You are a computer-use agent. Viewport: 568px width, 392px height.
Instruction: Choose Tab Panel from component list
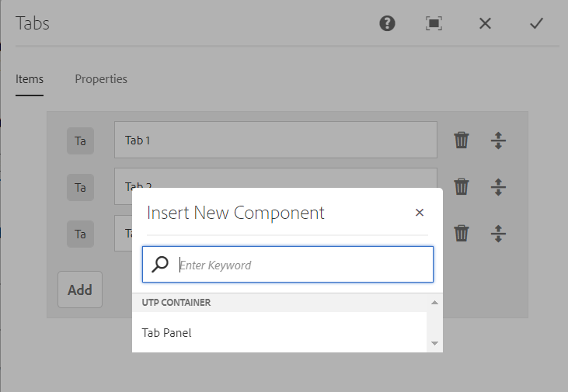[x=167, y=333]
